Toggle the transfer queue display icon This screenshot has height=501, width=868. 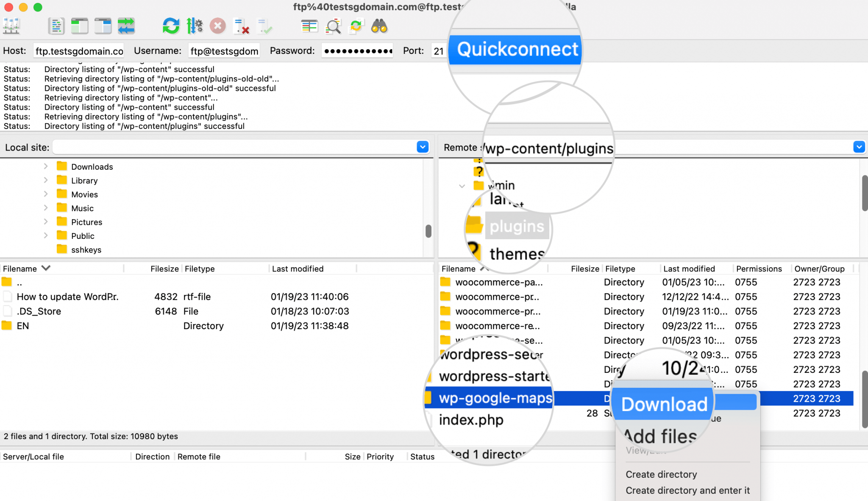[126, 26]
